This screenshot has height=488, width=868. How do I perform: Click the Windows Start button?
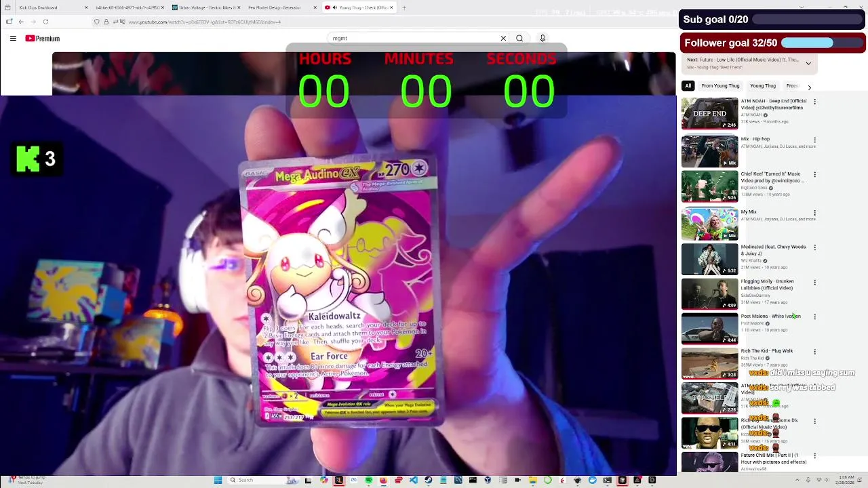coord(218,480)
